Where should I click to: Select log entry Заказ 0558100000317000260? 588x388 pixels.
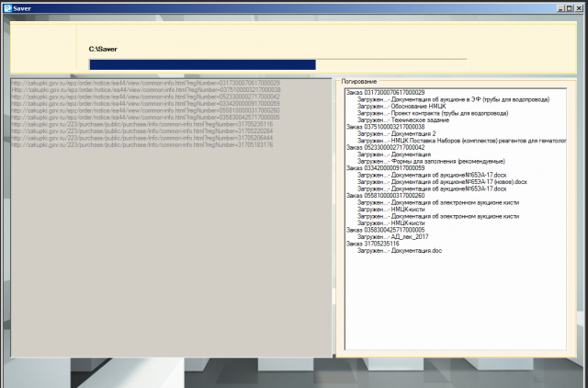tap(386, 196)
